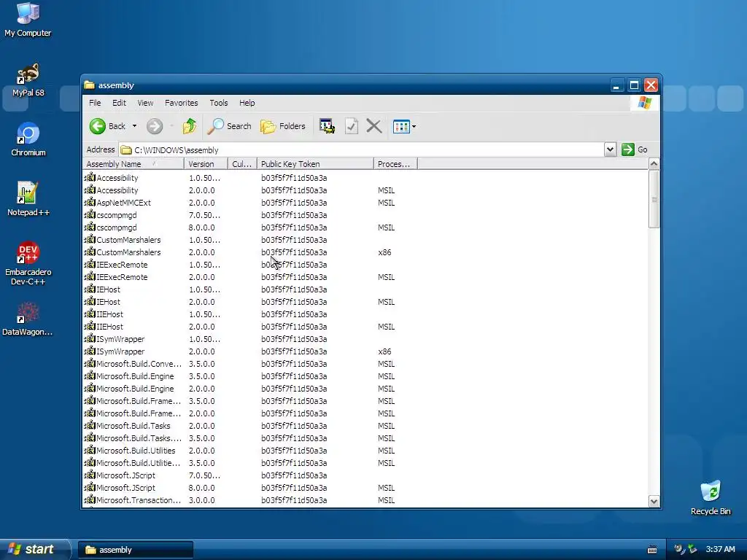Click the Forward arrow button
The image size is (747, 560).
tap(155, 126)
